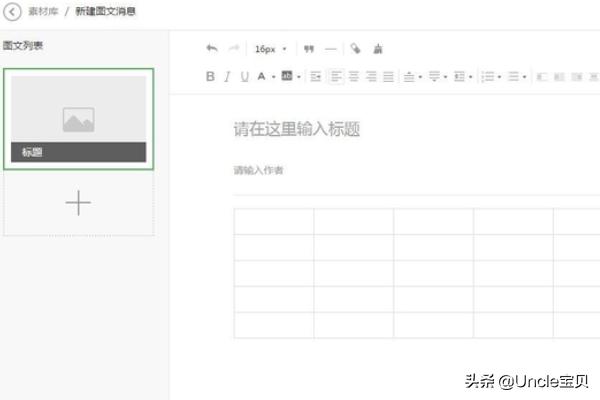Apply font color with the A icon
The image size is (600, 400).
pos(261,77)
